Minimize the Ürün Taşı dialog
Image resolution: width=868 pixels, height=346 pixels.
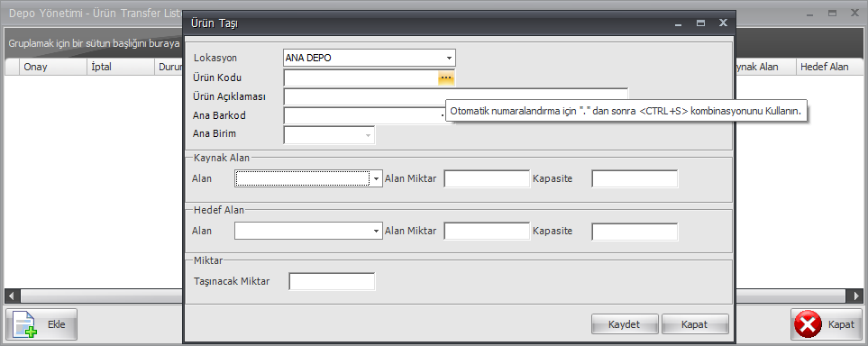click(x=679, y=23)
